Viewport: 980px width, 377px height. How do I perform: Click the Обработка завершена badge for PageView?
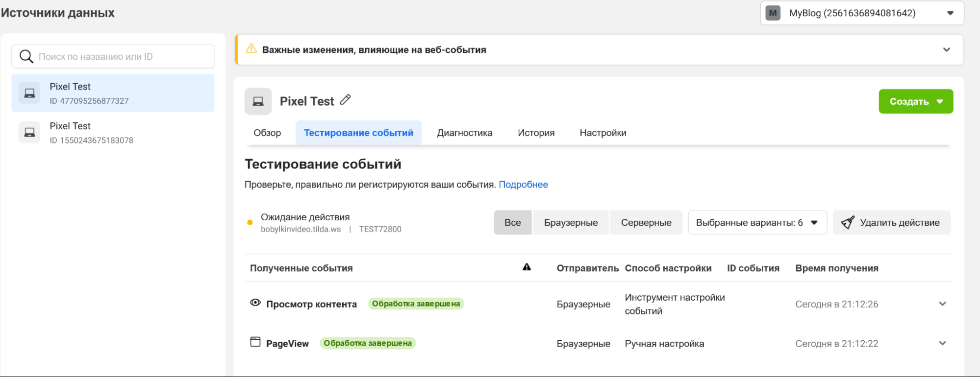click(x=368, y=343)
